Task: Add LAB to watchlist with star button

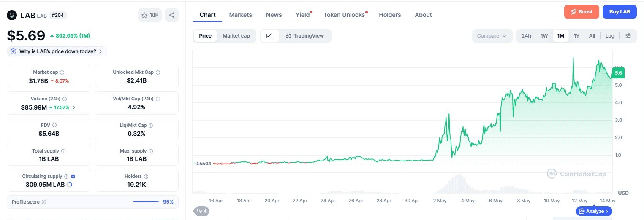Action: click(x=149, y=15)
